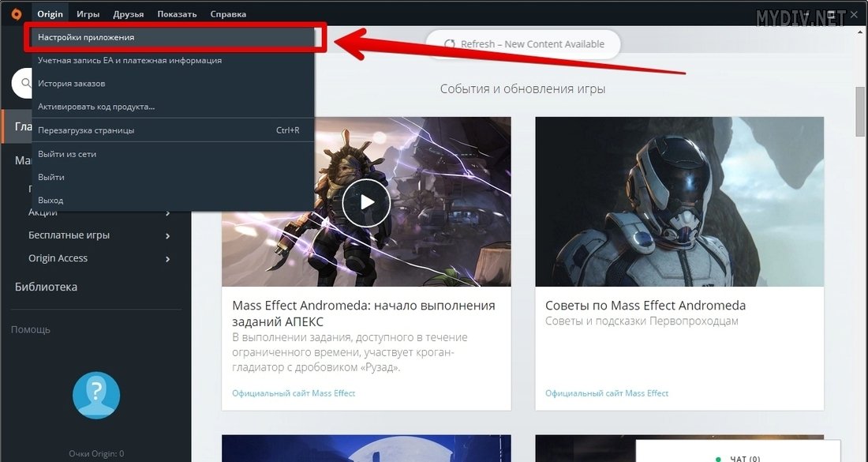Play the Mass Effect Andromeda APEX video
Image resolution: width=868 pixels, height=462 pixels.
366,202
